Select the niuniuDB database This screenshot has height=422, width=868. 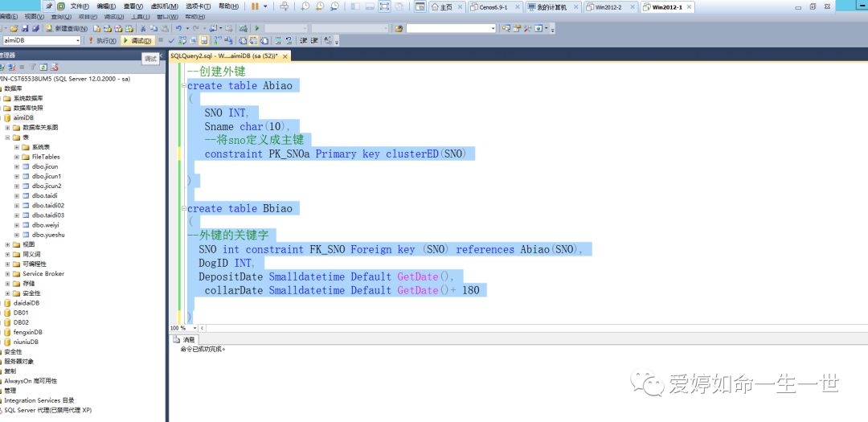26,342
